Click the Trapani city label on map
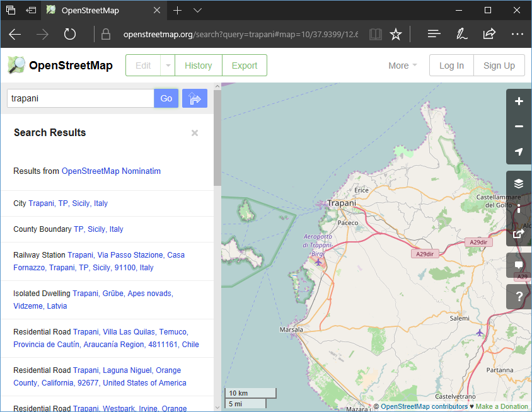This screenshot has width=532, height=412. tap(342, 203)
